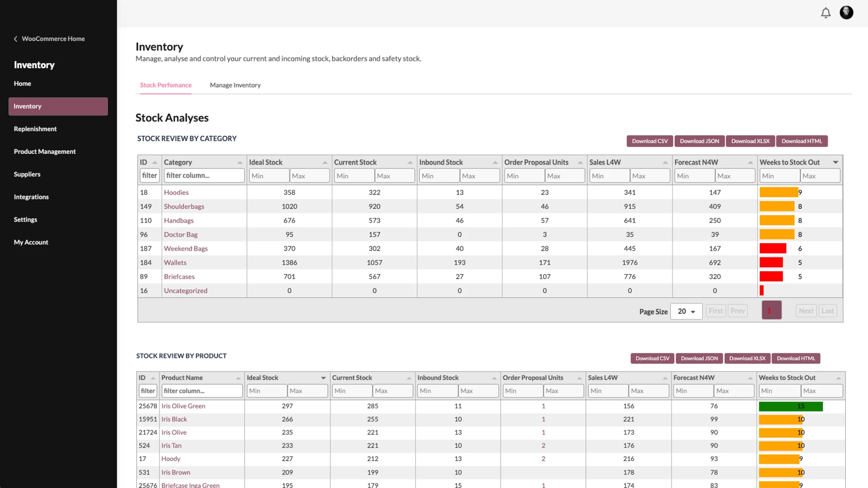Go back to WooCommerce Home
The image size is (868, 488).
tap(53, 39)
